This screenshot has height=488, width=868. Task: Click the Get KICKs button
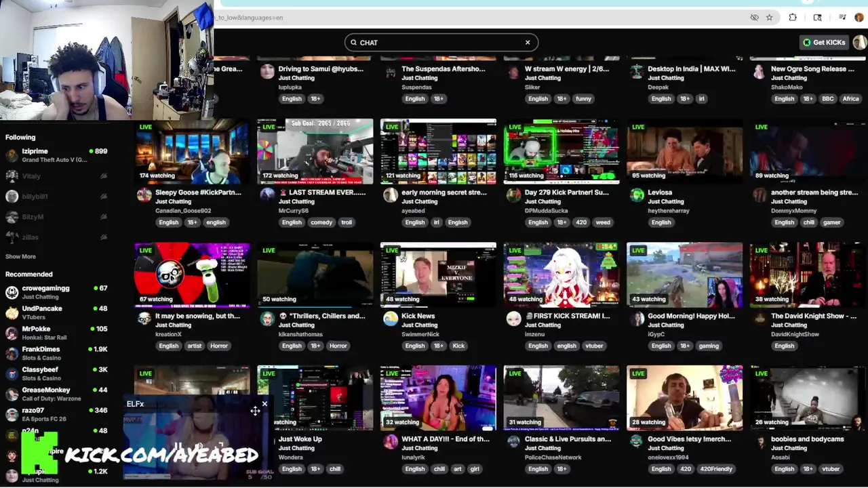824,42
